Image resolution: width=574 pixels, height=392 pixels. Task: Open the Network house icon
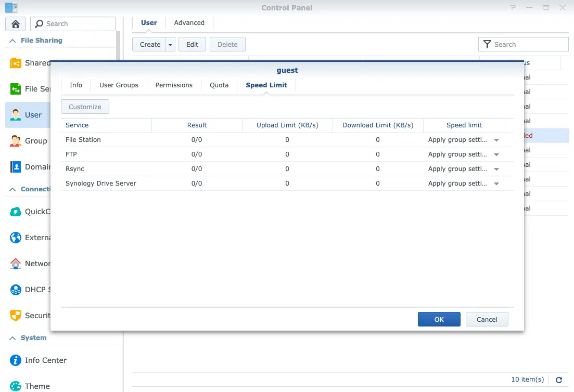tap(16, 264)
